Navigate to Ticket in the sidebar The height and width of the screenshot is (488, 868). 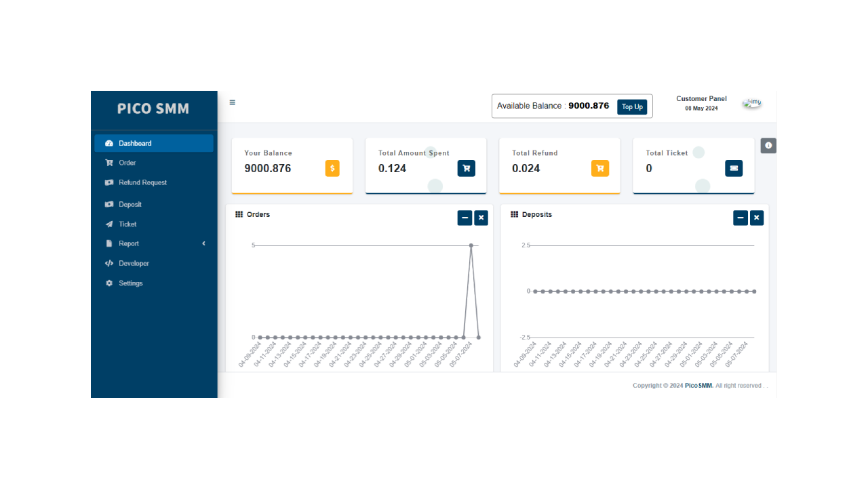coord(154,224)
